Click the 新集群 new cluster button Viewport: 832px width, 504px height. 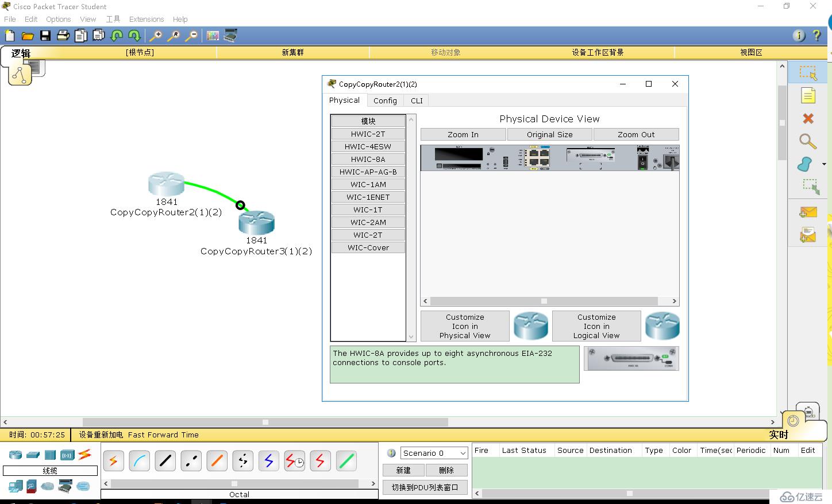[292, 52]
